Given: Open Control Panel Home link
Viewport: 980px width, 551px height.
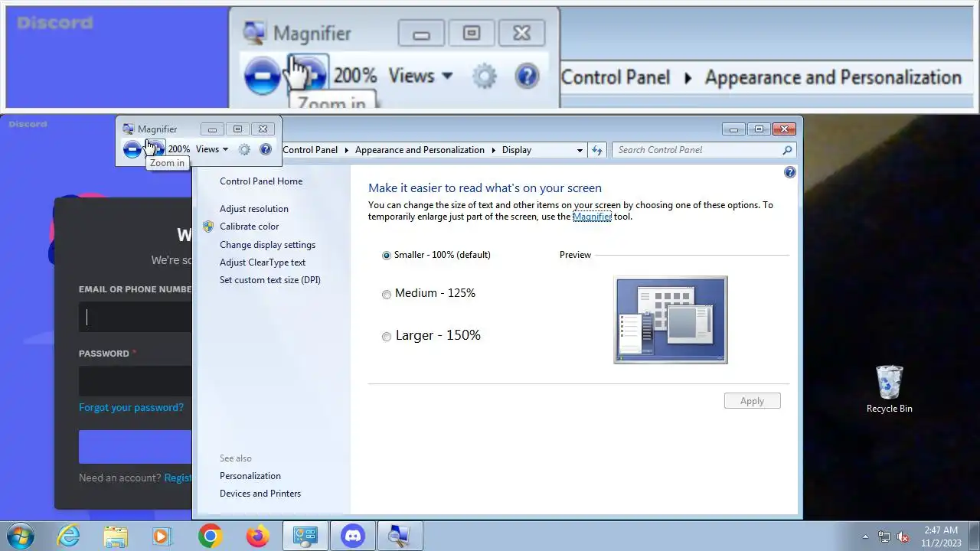Looking at the screenshot, I should point(261,181).
